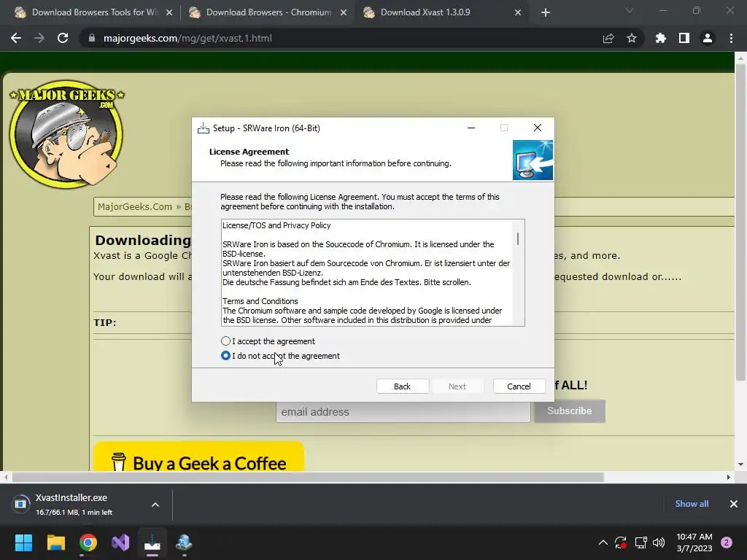Close the 'Download Xvast 1.3.0.9' tab

coord(518,12)
